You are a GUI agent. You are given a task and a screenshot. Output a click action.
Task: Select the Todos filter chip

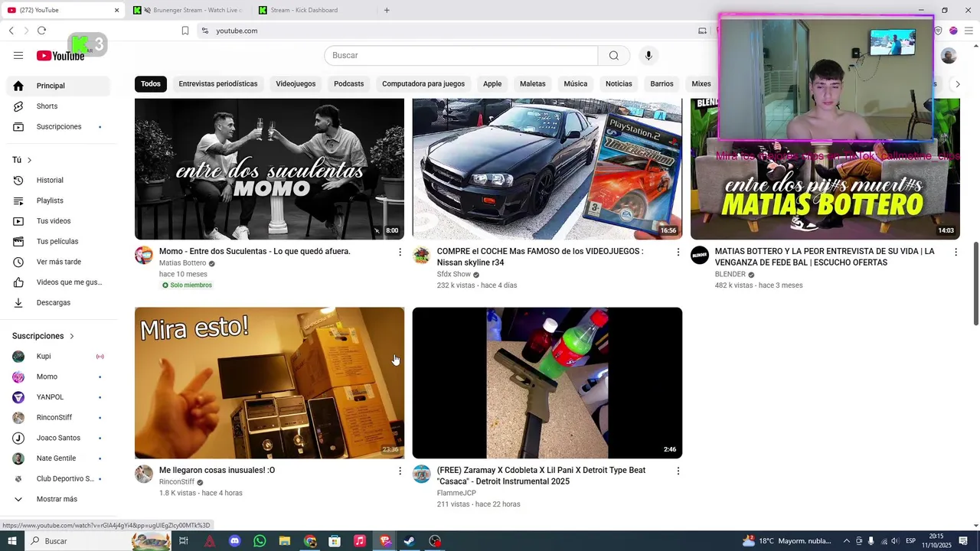[151, 83]
